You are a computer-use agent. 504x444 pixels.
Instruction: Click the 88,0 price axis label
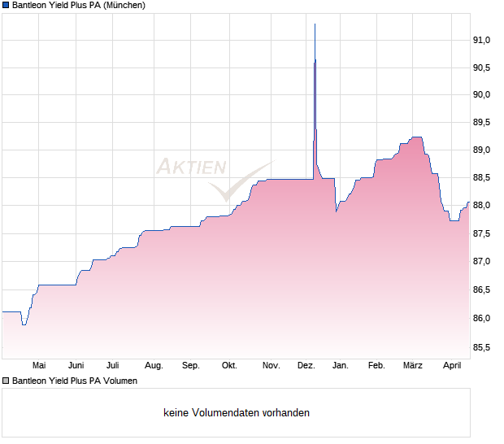pos(482,206)
